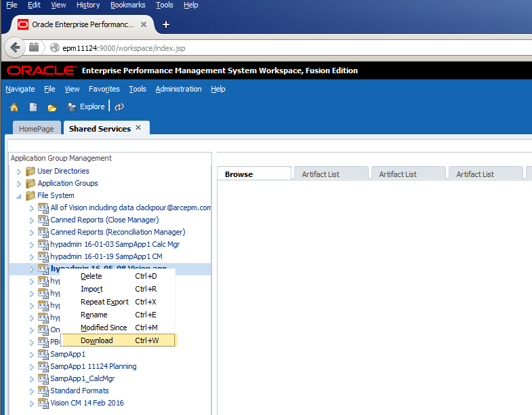Image resolution: width=532 pixels, height=415 pixels.
Task: Click the browser back arrow button
Action: point(15,47)
